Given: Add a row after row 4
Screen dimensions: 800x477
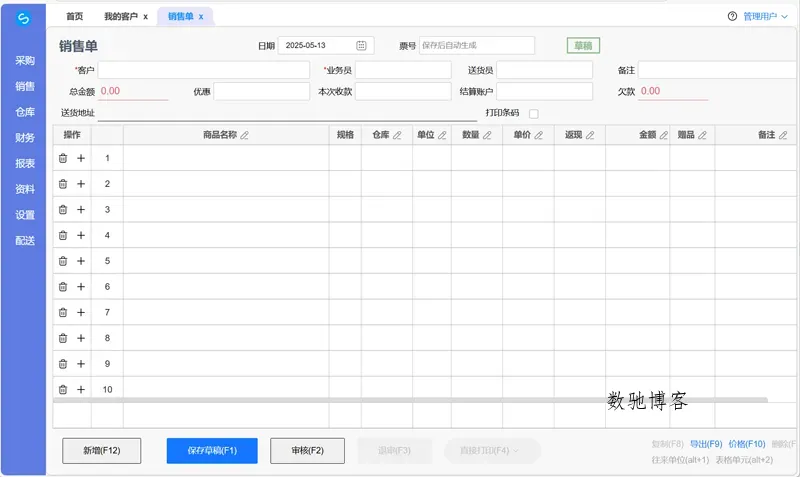Looking at the screenshot, I should point(81,235).
